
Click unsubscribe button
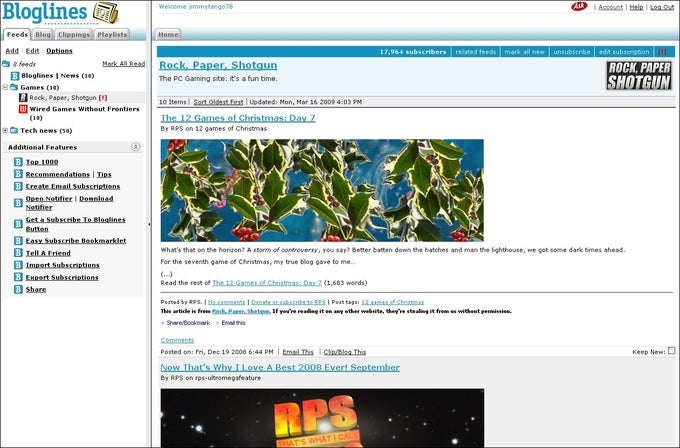tap(572, 52)
